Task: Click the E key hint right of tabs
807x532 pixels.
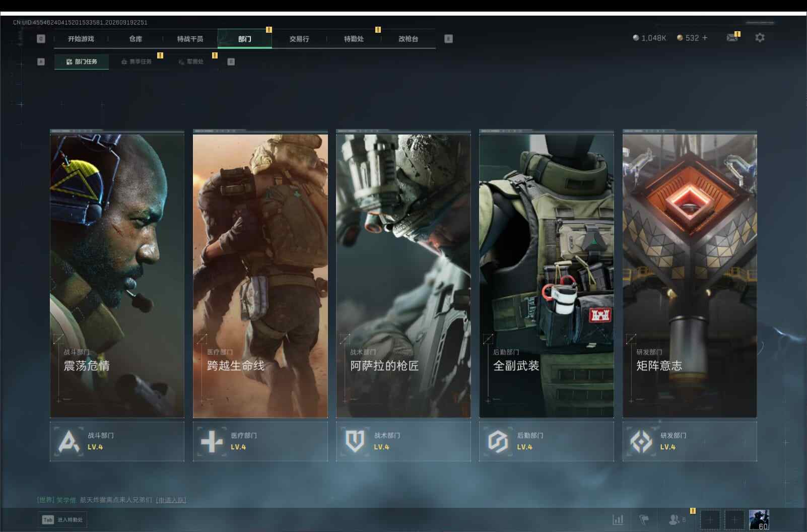Action: pos(448,39)
